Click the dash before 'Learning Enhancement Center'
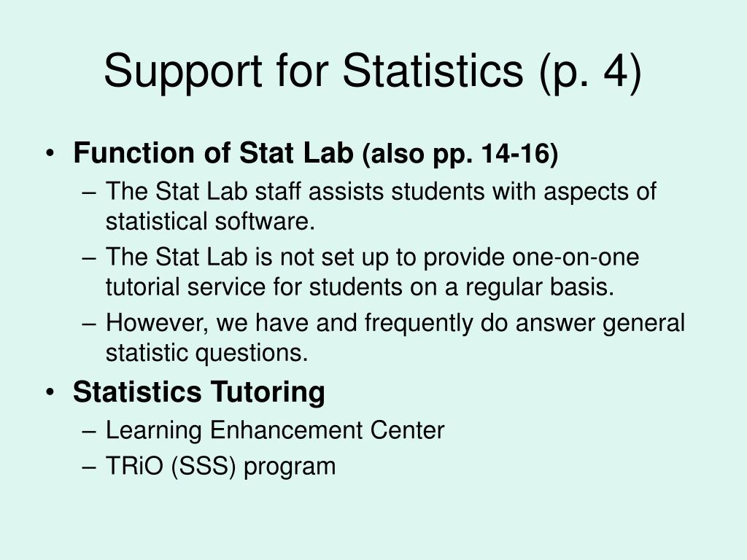Image resolution: width=747 pixels, height=560 pixels. (89, 432)
